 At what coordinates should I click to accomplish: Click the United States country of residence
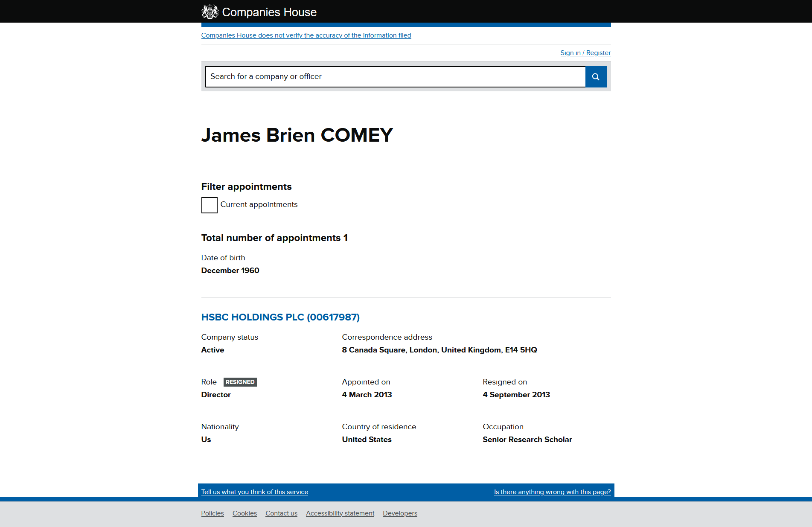click(x=367, y=440)
